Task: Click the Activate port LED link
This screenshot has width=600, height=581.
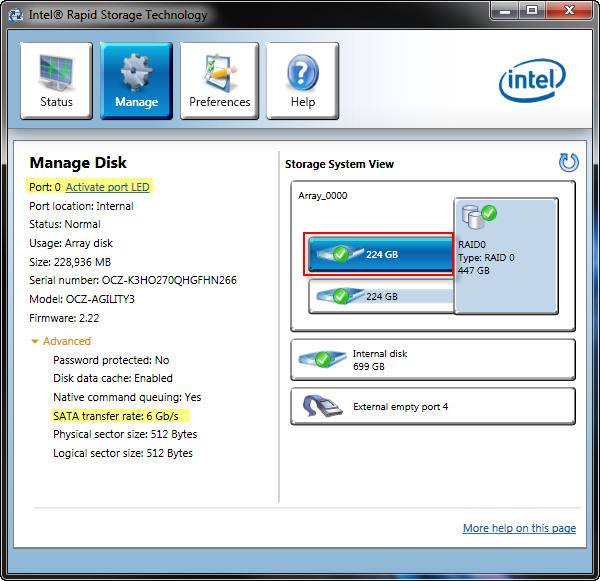Action: 108,187
